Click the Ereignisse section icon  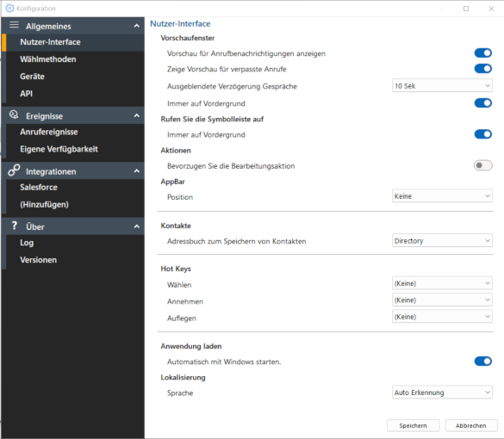[14, 114]
